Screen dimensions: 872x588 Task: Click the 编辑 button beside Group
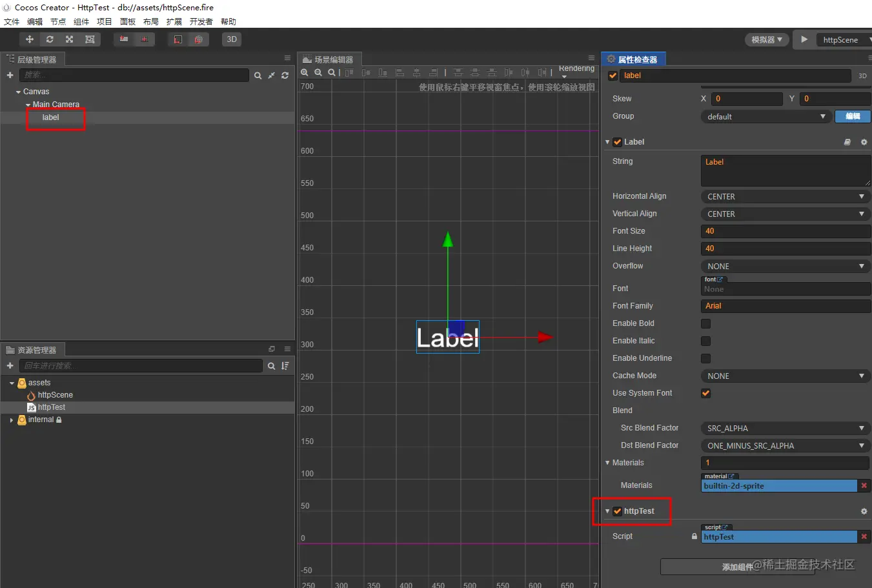coord(853,116)
